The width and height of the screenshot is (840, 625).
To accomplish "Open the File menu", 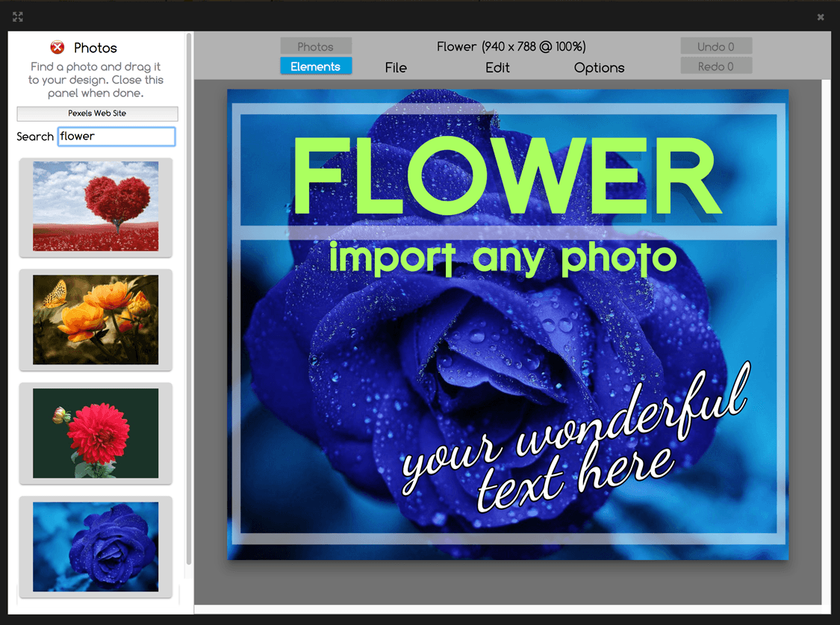I will [396, 68].
